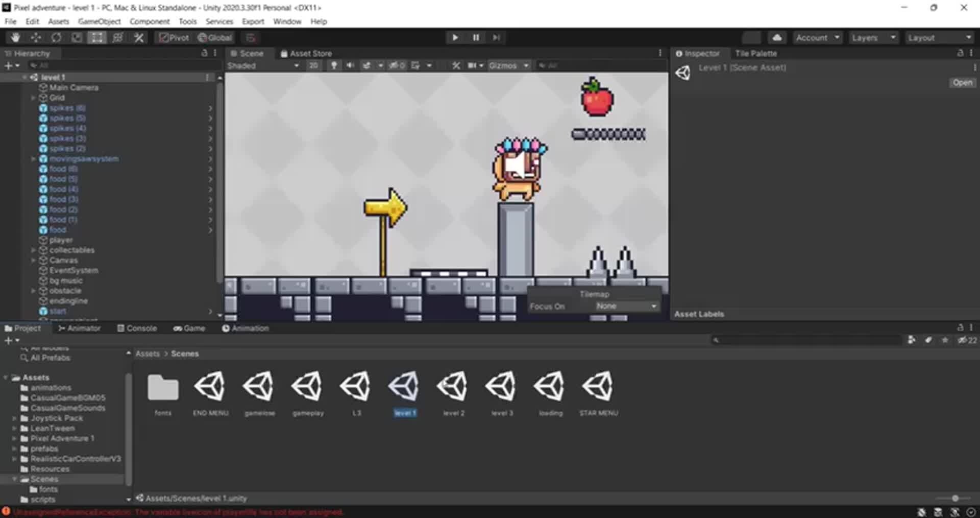Open the Account dropdown
The width and height of the screenshot is (980, 518).
tap(817, 37)
